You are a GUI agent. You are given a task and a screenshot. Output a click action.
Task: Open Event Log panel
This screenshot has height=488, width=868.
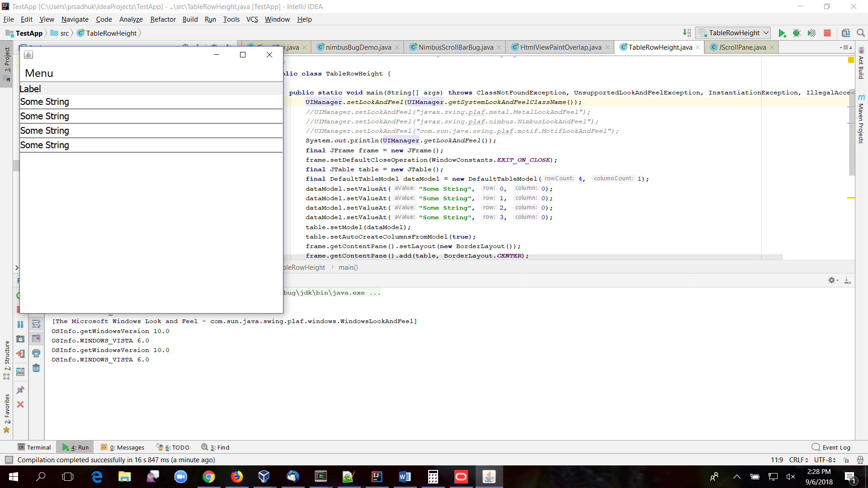[831, 447]
